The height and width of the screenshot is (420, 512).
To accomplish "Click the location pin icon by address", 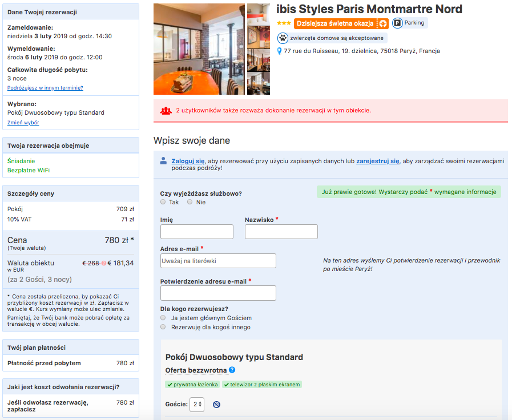I will click(x=279, y=51).
